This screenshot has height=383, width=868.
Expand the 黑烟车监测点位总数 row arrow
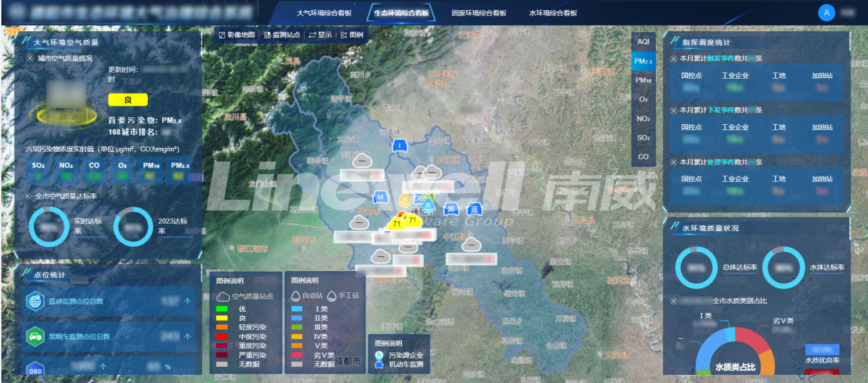(187, 336)
